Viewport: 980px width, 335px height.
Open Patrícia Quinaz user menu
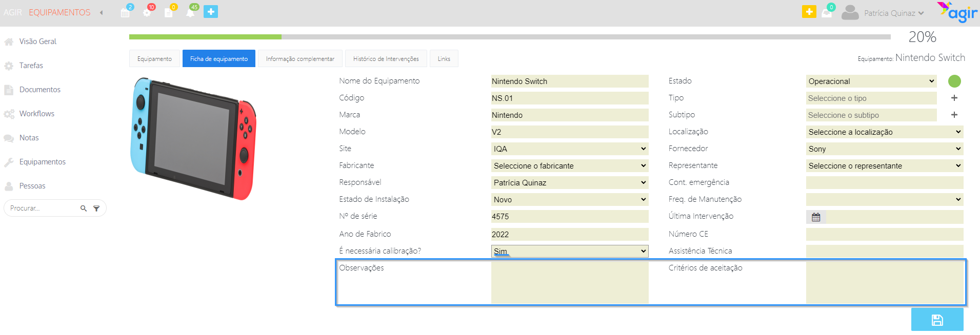[x=894, y=13]
